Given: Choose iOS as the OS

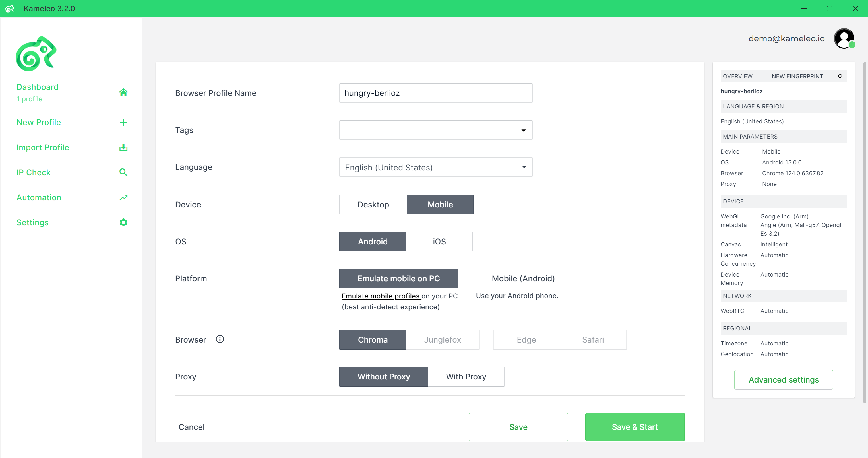Looking at the screenshot, I should point(439,242).
